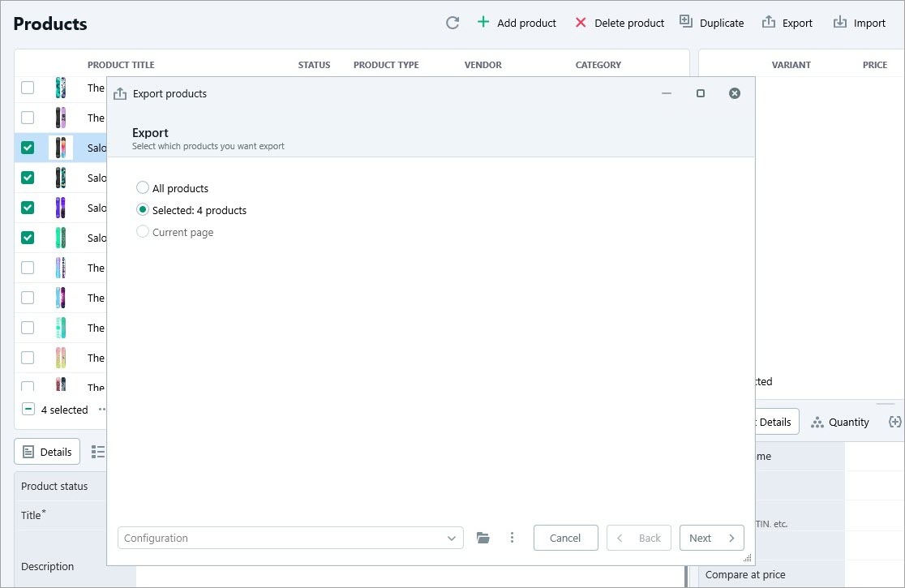Click Add product in the toolbar
The height and width of the screenshot is (588, 905).
[517, 23]
